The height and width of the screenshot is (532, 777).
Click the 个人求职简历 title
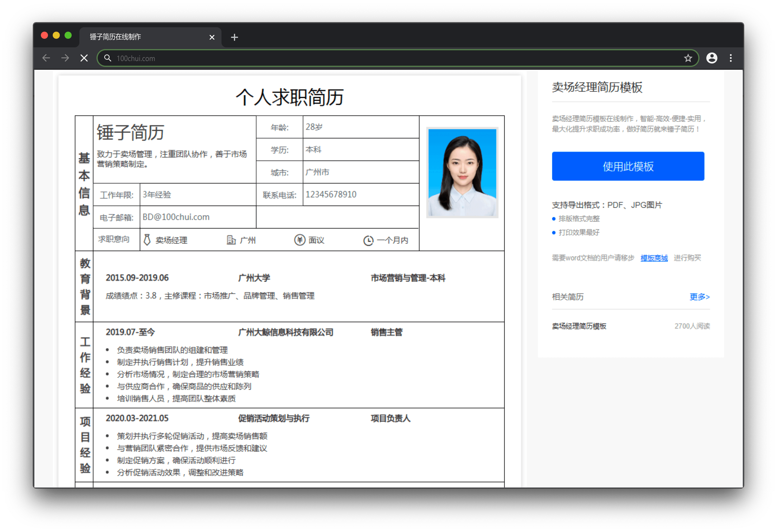tap(290, 97)
